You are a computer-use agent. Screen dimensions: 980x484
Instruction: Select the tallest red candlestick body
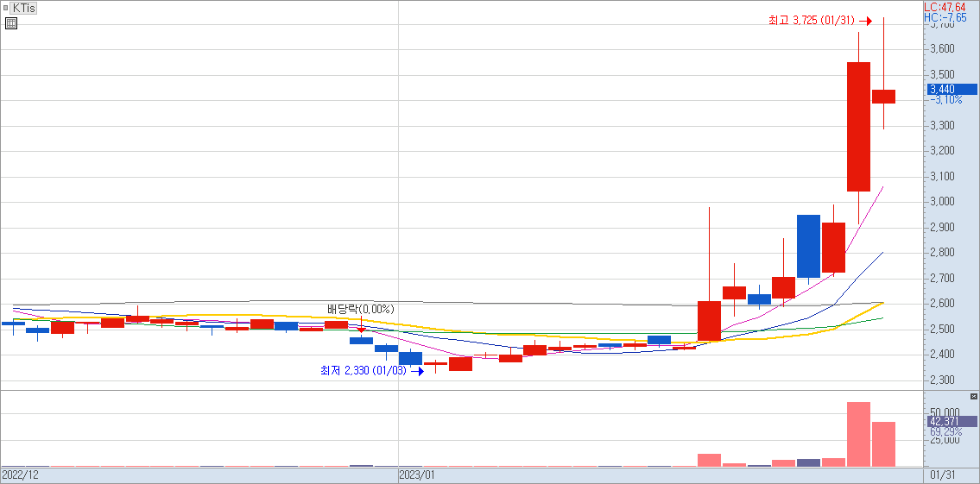(858, 126)
